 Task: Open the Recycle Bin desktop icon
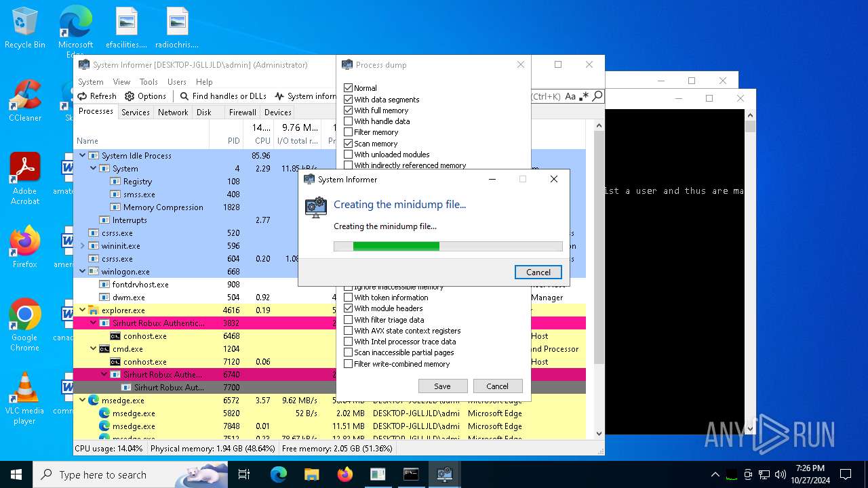(x=25, y=28)
